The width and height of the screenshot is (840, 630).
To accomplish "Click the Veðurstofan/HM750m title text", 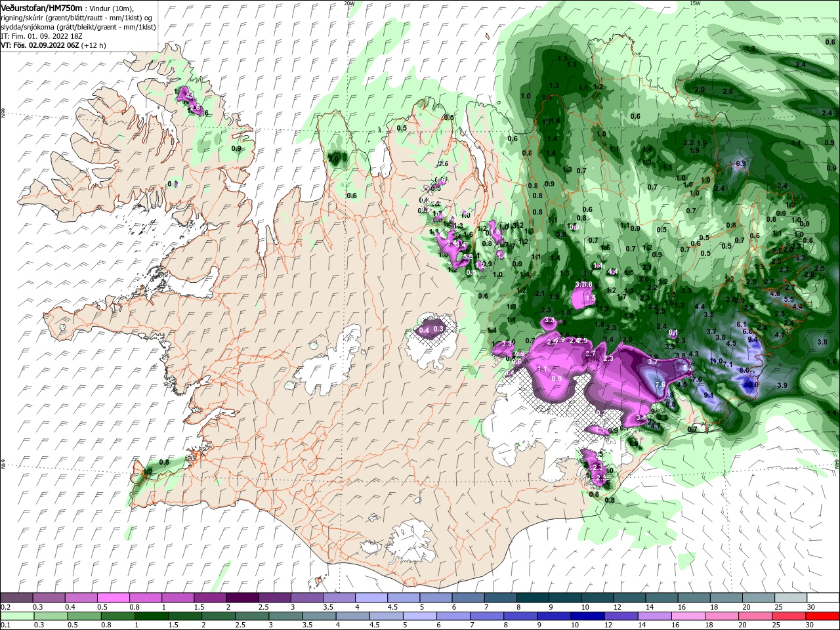I will click(x=41, y=7).
